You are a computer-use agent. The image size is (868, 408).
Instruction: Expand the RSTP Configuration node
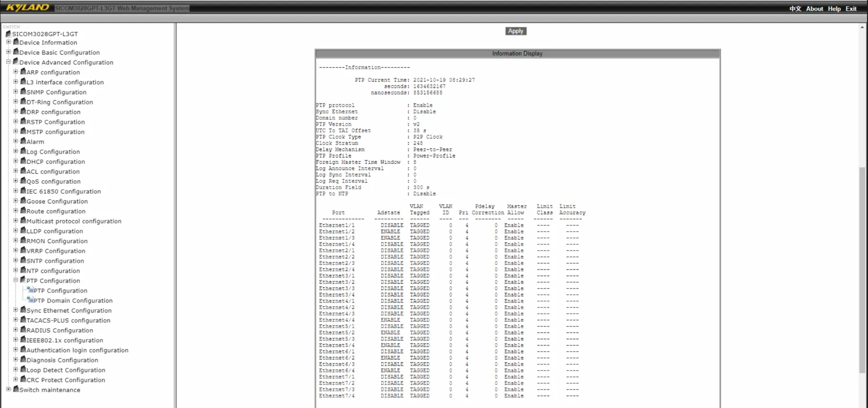(x=16, y=121)
